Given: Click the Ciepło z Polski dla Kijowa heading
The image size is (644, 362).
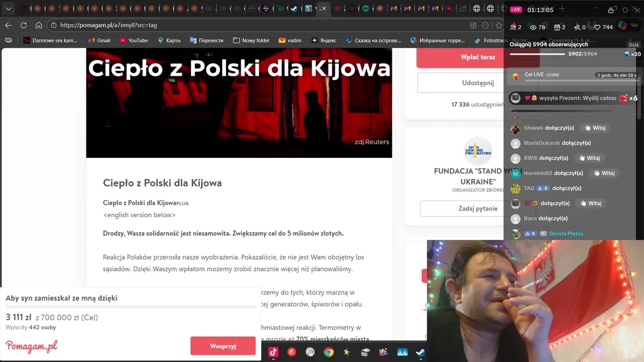Looking at the screenshot, I should coord(162,183).
